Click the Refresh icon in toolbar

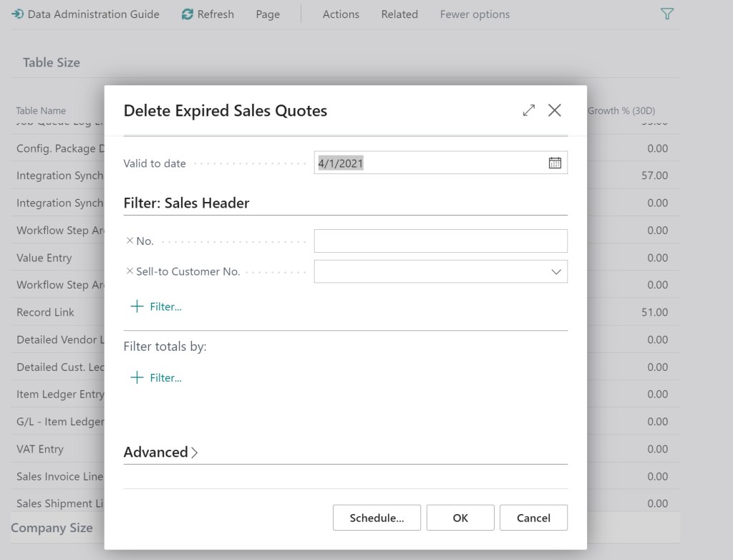[x=188, y=14]
